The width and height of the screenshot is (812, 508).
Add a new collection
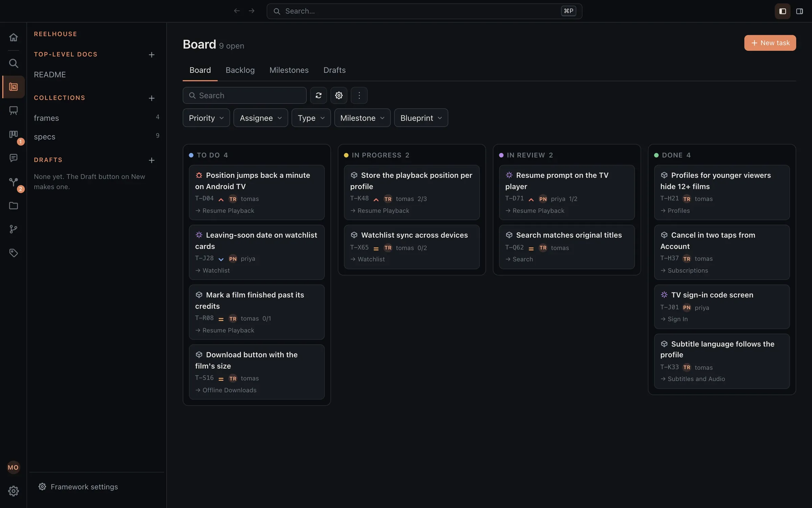(152, 98)
